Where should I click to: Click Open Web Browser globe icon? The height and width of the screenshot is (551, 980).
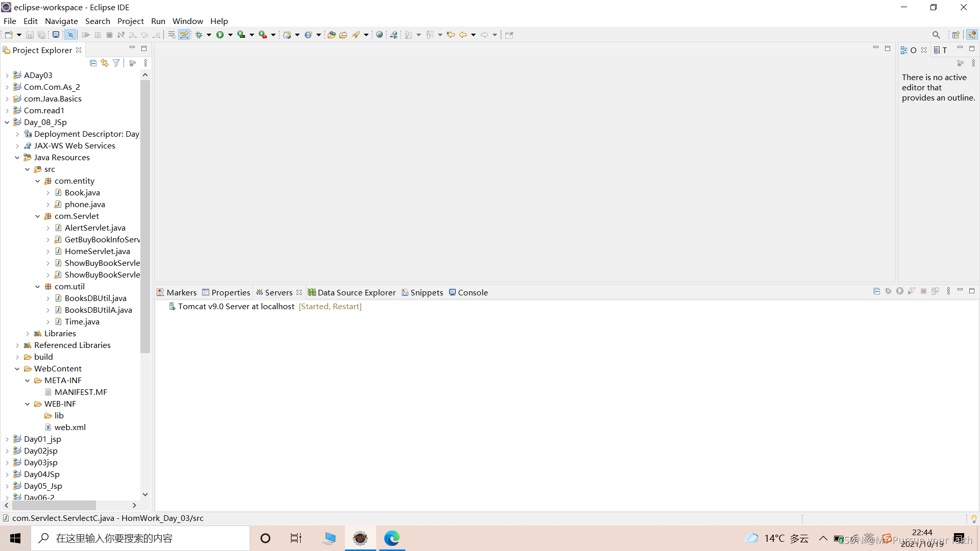tap(379, 35)
